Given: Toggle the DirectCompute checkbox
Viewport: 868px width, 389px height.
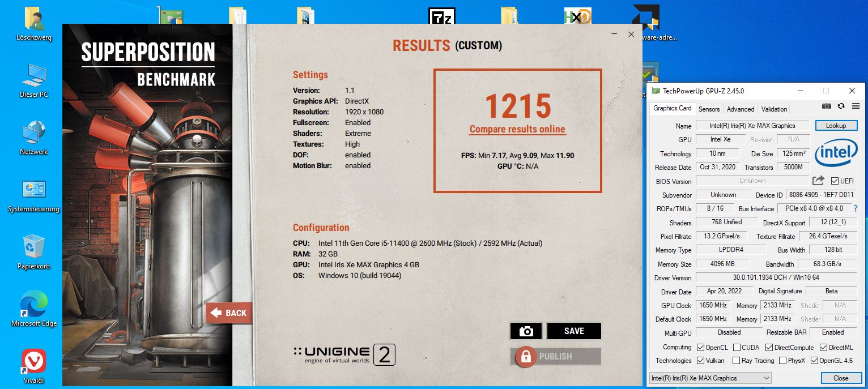Looking at the screenshot, I should [769, 347].
